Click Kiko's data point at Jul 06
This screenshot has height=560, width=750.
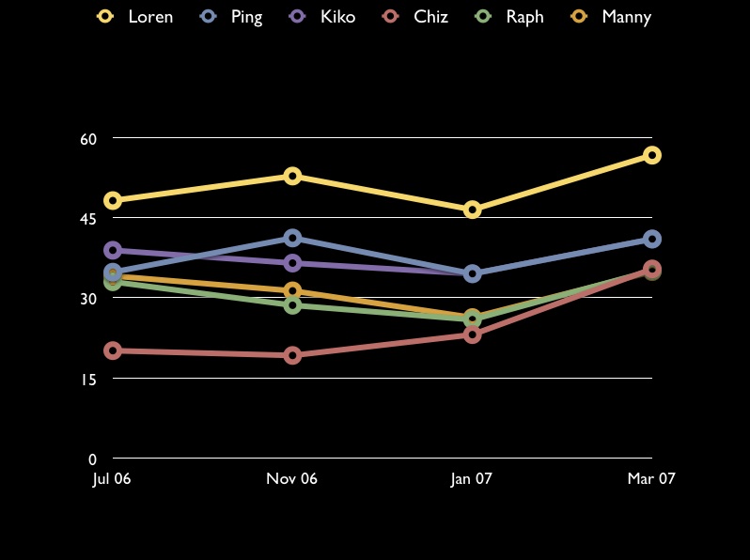[x=113, y=251]
